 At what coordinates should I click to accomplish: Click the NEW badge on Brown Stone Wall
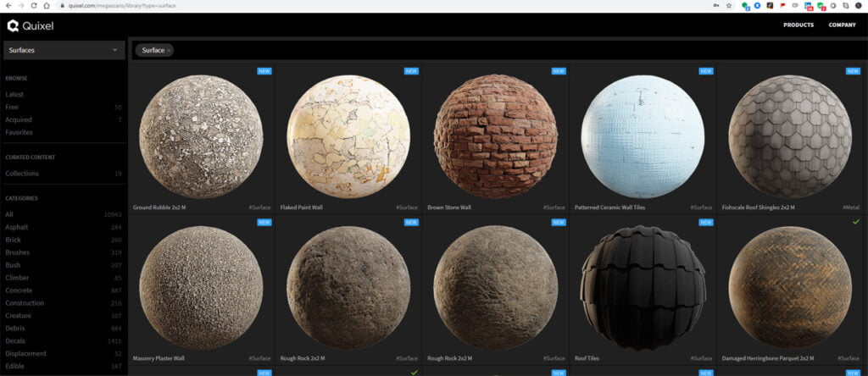(x=559, y=71)
